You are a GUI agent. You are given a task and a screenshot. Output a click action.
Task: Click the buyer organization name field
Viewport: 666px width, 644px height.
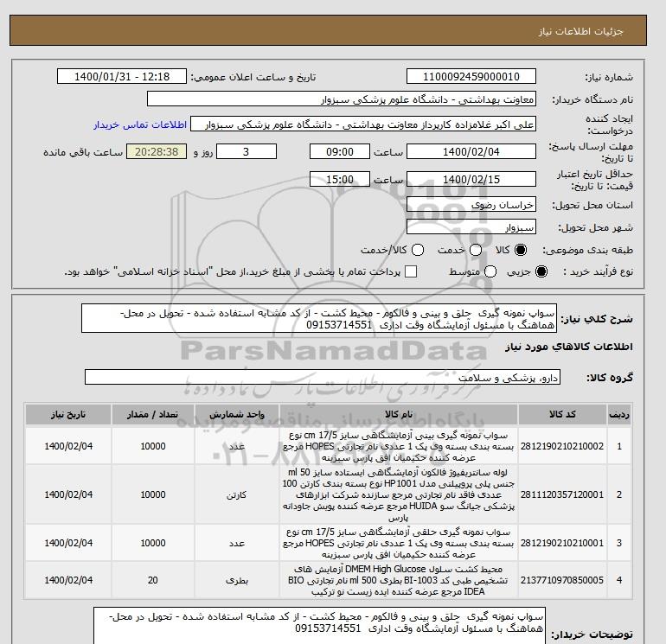(x=342, y=99)
